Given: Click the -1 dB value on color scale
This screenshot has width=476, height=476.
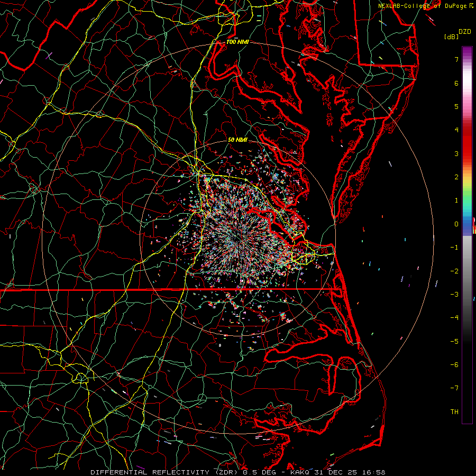Looking at the screenshot, I should 454,248.
